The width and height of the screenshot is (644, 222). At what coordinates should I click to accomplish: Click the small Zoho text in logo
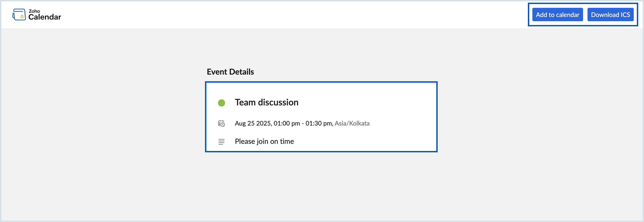[x=34, y=11]
